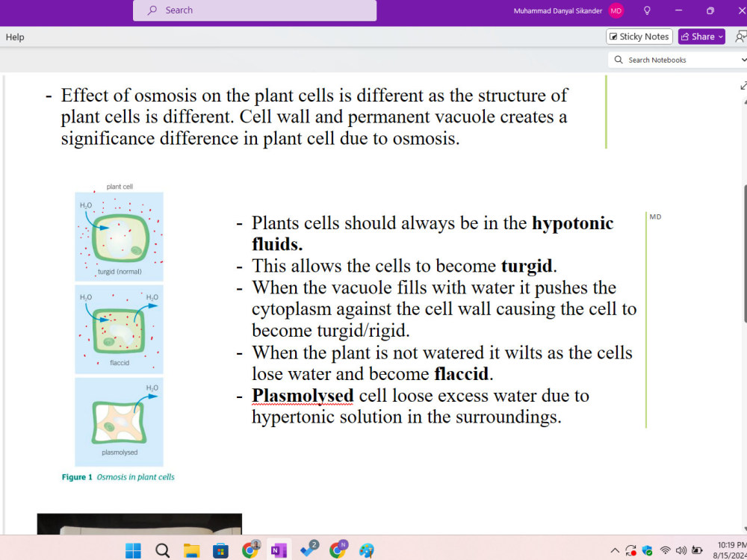This screenshot has height=560, width=747.
Task: Open the Wi-Fi network tray icon
Action: coord(665,550)
